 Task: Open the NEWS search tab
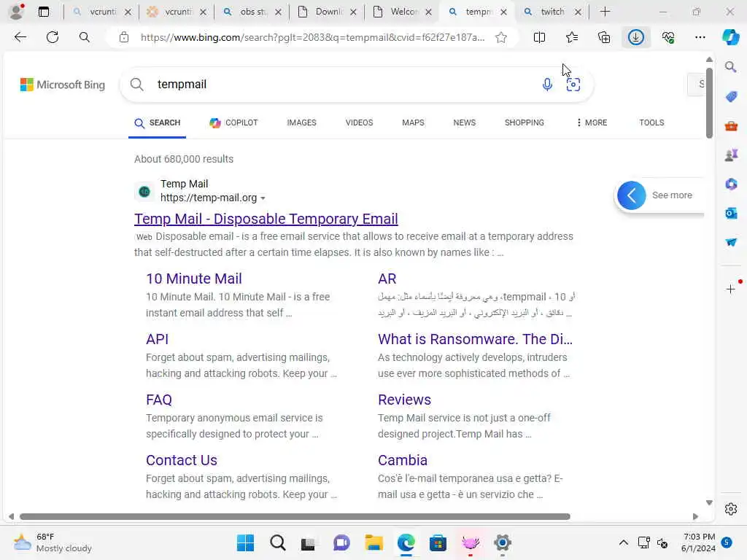(x=465, y=122)
